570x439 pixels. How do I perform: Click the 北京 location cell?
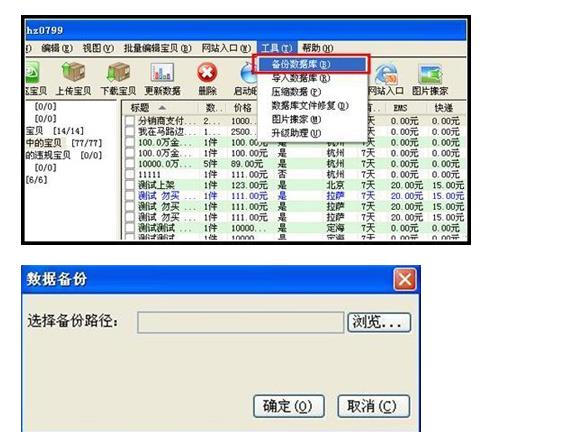click(x=335, y=185)
